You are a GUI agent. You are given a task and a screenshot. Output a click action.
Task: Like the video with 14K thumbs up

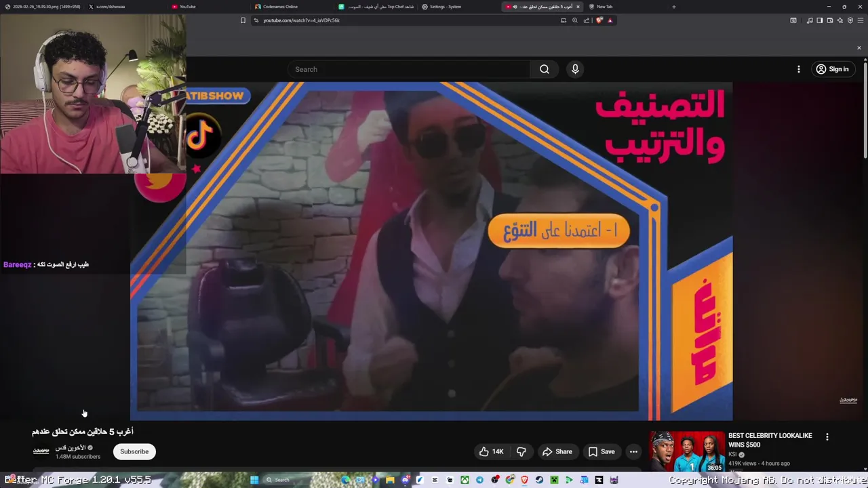(x=492, y=451)
